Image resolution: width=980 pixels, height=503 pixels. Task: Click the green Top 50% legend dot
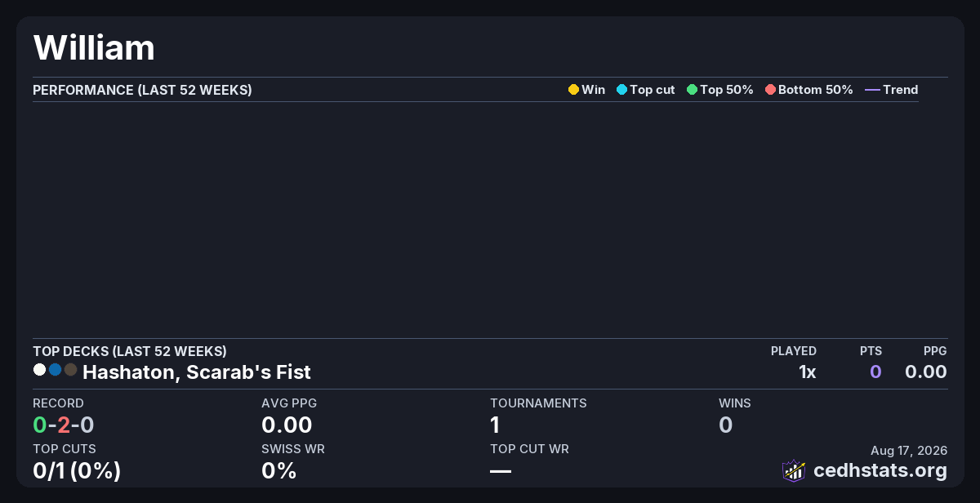pos(692,90)
